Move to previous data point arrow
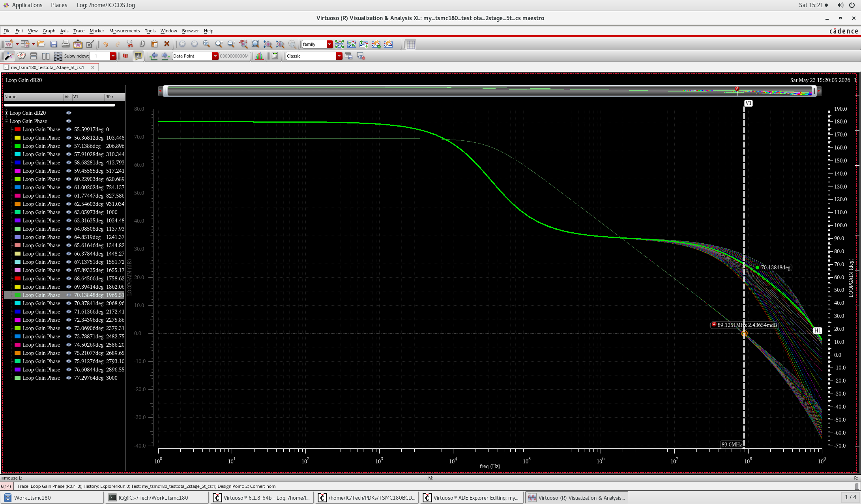Screen dimensions: 861x504 coord(154,56)
